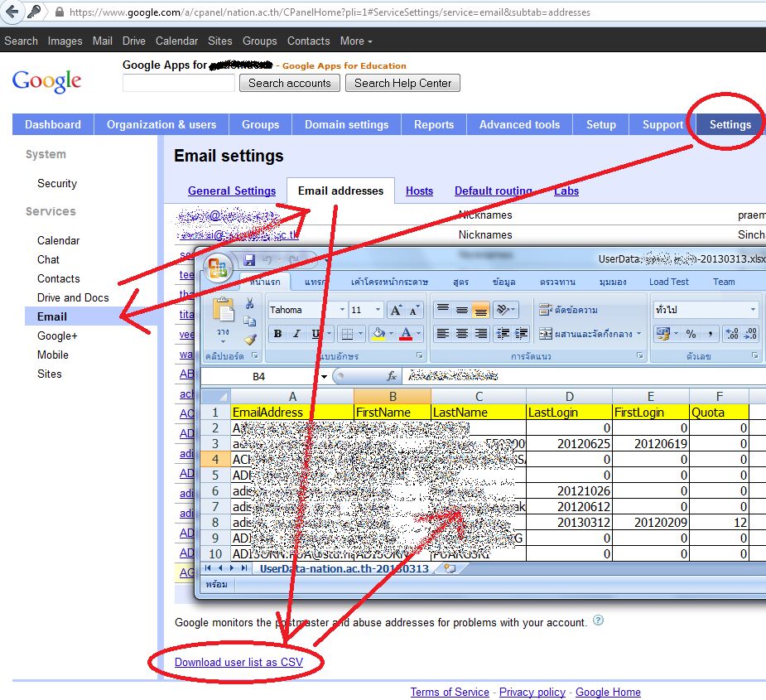Click the select-all corner of the sheet

pos(215,396)
